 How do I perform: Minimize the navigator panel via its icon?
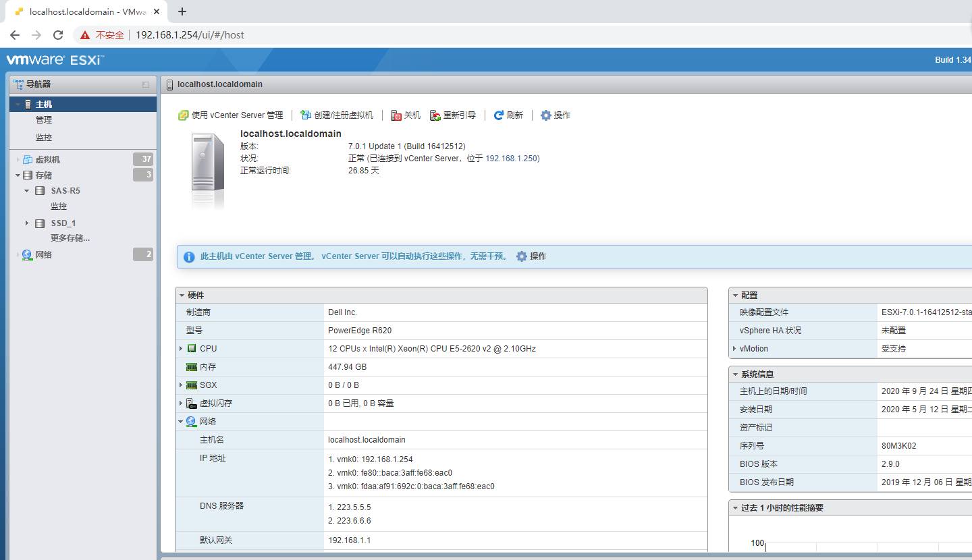tap(146, 84)
